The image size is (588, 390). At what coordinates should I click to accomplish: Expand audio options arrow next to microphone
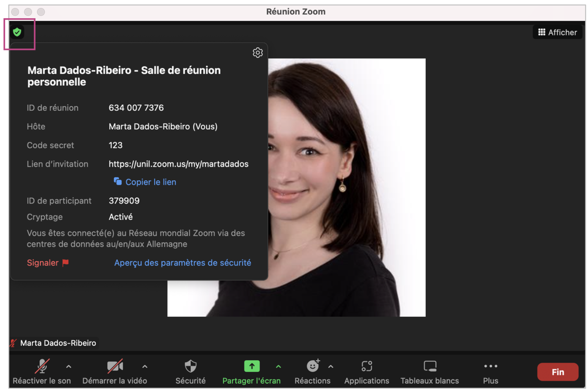coord(69,367)
